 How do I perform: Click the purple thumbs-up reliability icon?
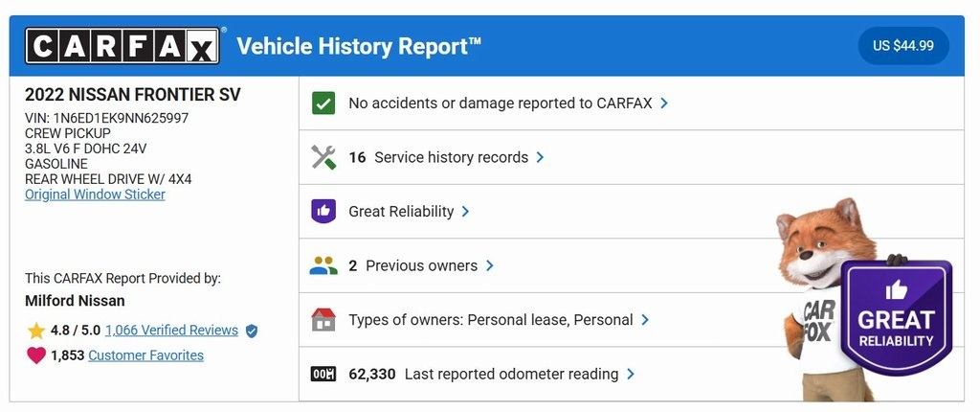click(323, 211)
